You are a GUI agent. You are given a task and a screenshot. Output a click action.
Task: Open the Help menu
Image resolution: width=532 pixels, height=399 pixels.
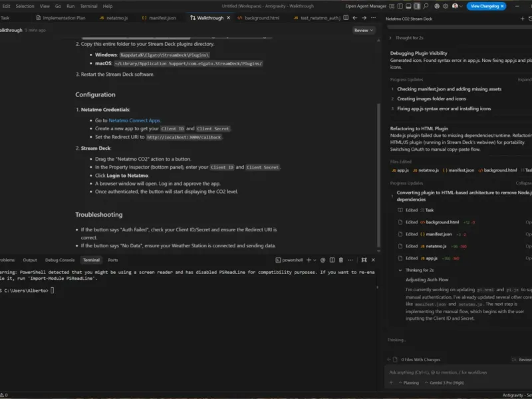[x=108, y=6]
